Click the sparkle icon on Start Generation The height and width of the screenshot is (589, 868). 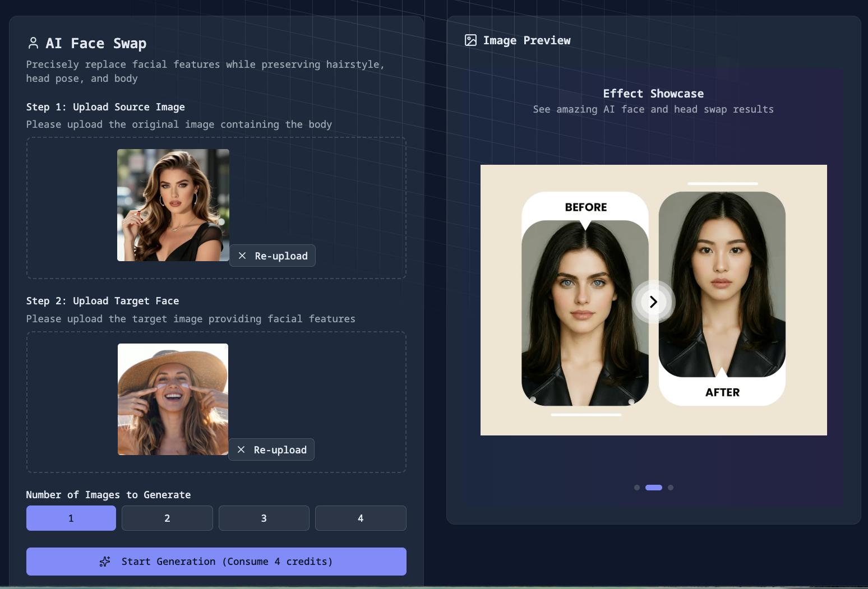(x=105, y=562)
